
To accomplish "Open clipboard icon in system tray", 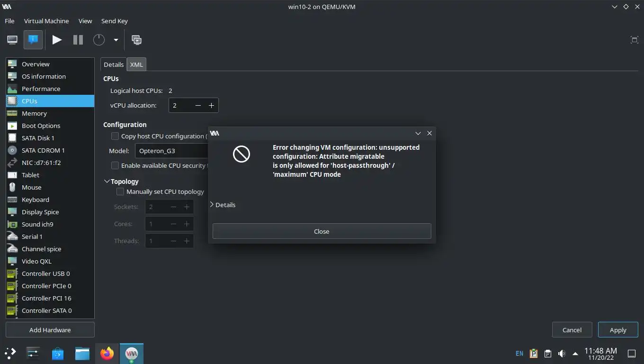I will (x=548, y=354).
